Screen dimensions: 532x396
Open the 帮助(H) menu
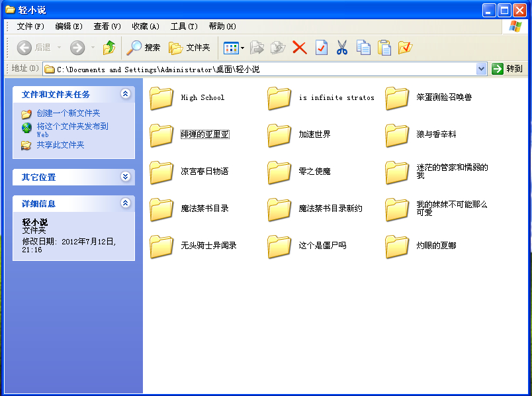(222, 26)
